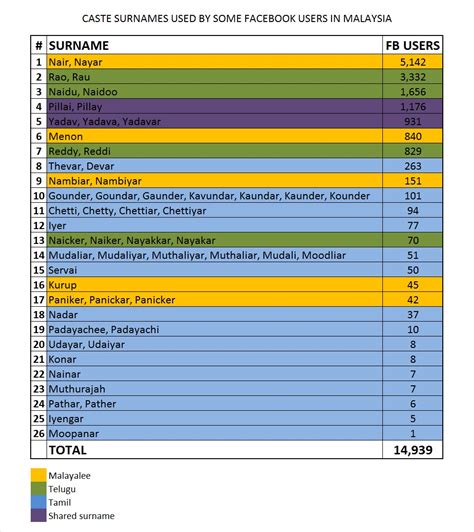Click the 'Nainar' surname cell
This screenshot has width=474, height=532.
tap(214, 374)
